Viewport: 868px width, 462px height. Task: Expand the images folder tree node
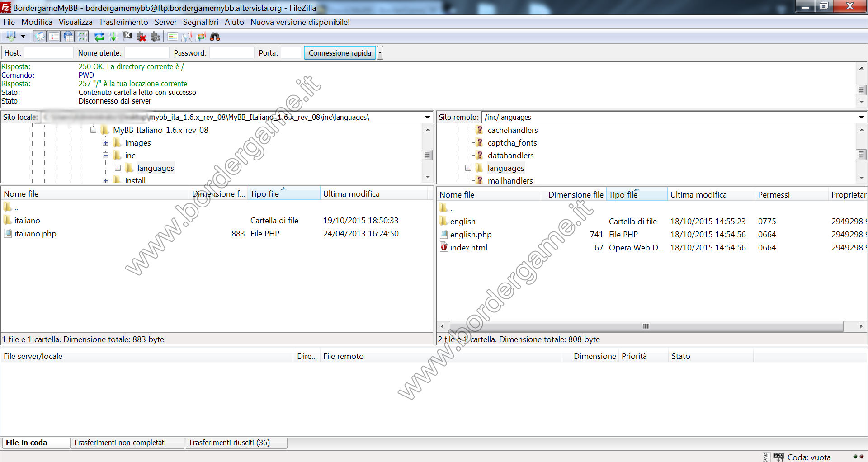coord(105,142)
